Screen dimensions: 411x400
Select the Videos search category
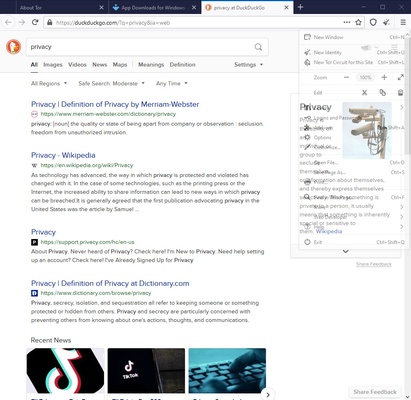click(77, 65)
